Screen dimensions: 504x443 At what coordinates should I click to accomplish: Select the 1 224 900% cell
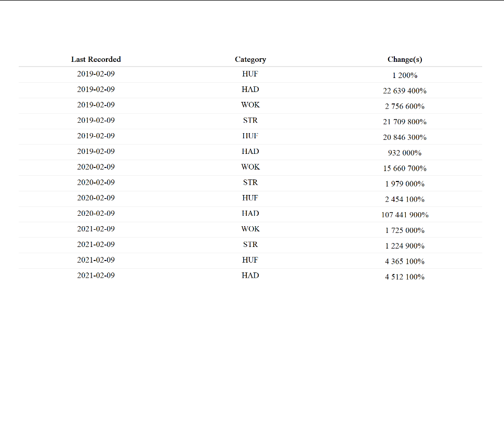404,246
